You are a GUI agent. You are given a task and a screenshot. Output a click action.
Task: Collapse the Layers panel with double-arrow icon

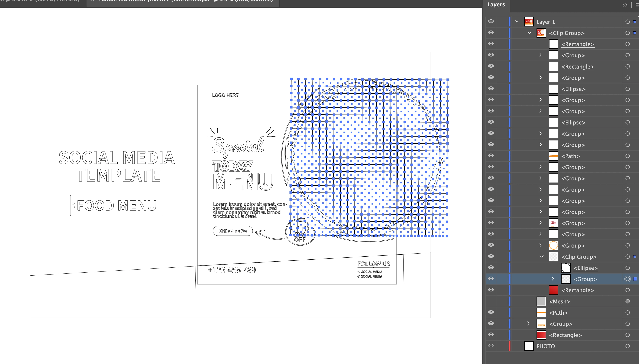coord(625,5)
